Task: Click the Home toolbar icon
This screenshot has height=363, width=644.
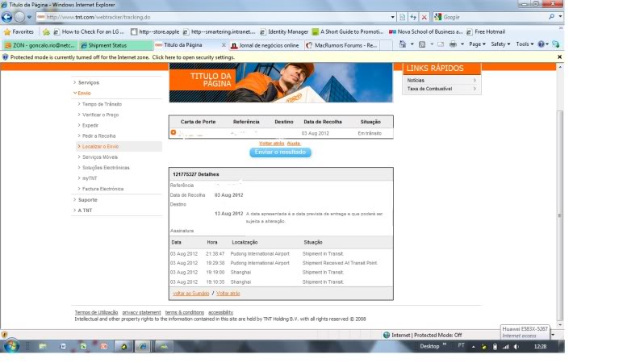Action: click(403, 44)
